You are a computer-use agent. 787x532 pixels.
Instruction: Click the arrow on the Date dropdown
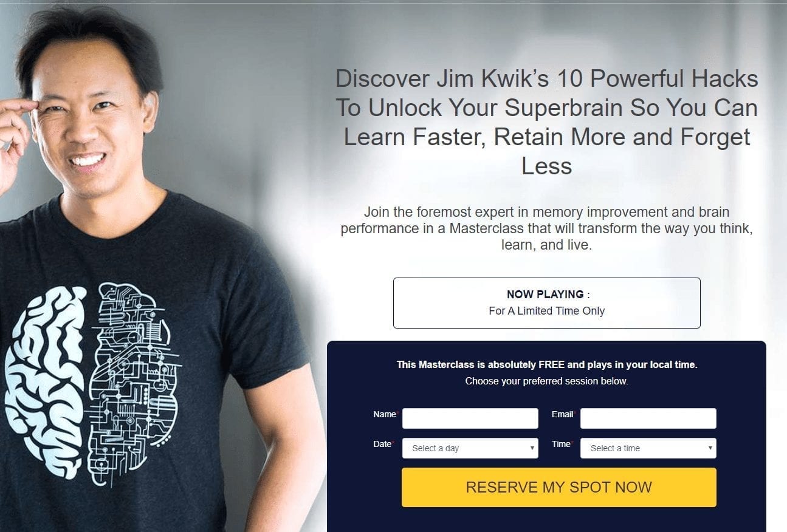click(532, 448)
